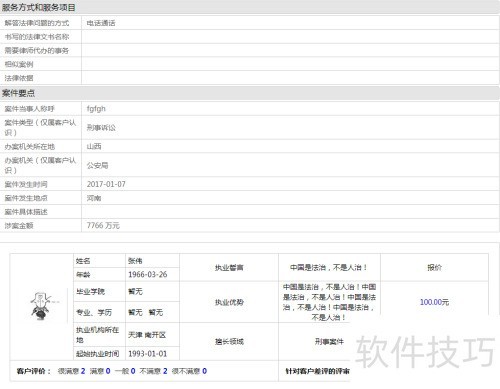Screen dimensions: 500x389
Task: Click the 专业、学历 label
Action: coord(94,312)
